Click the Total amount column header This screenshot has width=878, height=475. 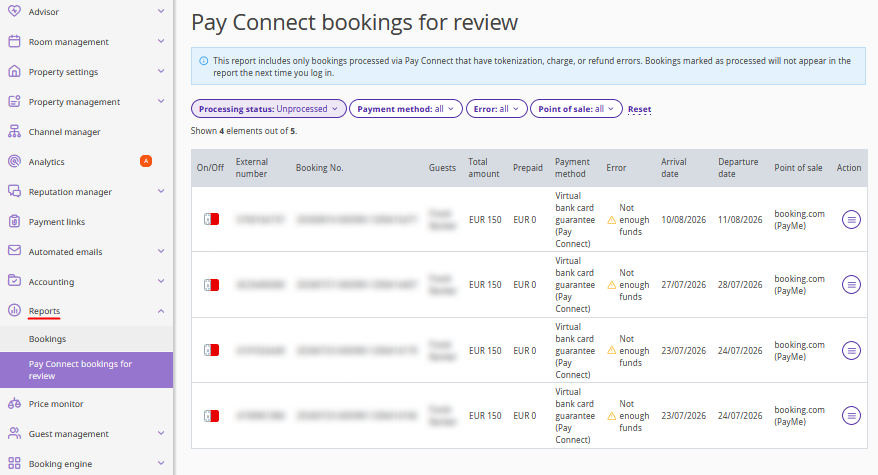click(483, 167)
